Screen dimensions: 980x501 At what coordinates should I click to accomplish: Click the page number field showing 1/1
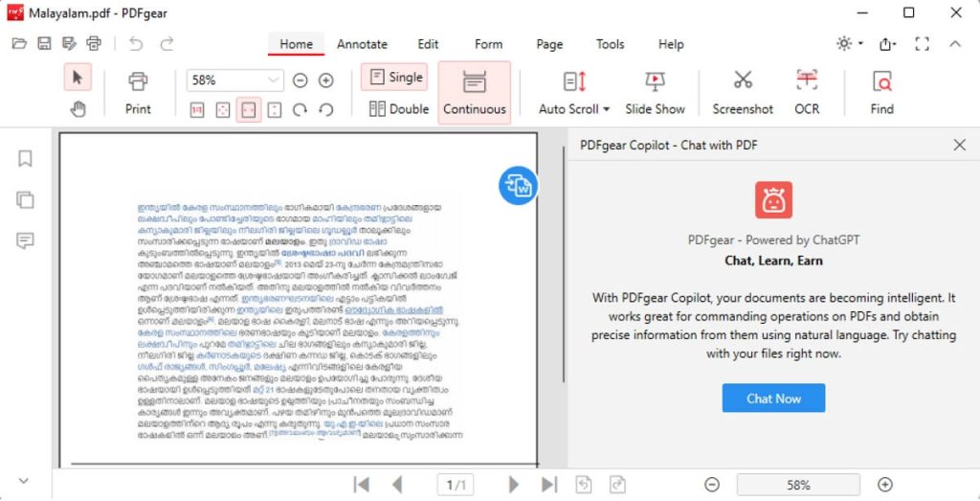[456, 485]
